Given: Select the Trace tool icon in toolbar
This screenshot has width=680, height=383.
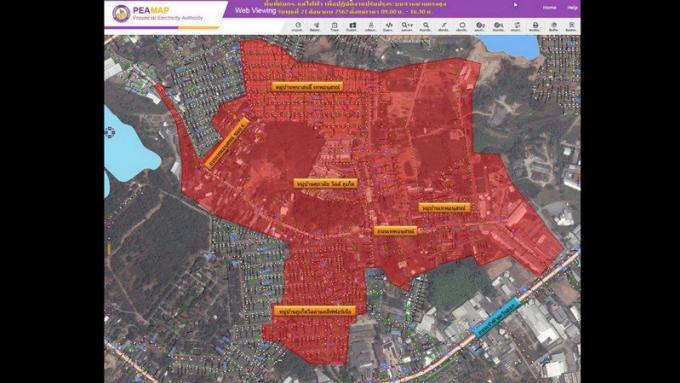Looking at the screenshot, I should pyautogui.click(x=334, y=26).
